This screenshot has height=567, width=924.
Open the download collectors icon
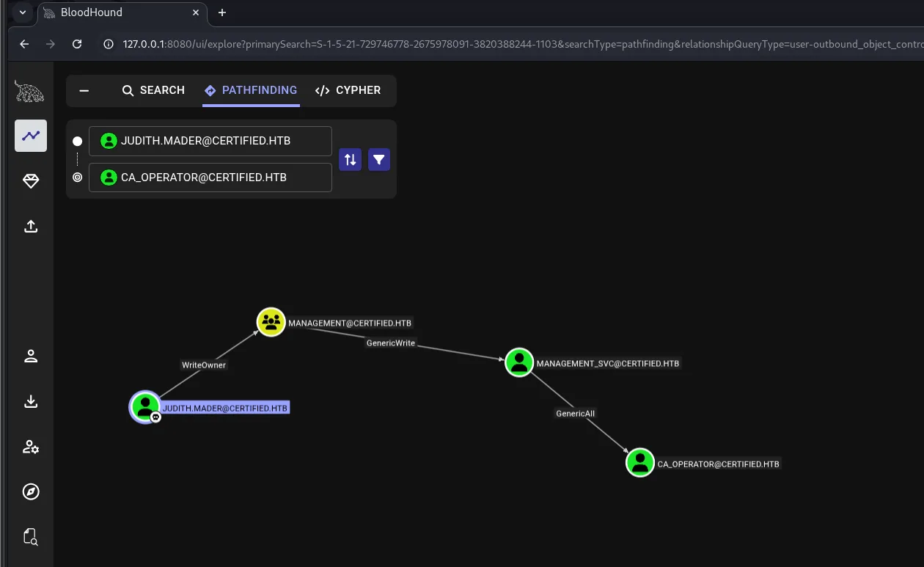pos(31,401)
